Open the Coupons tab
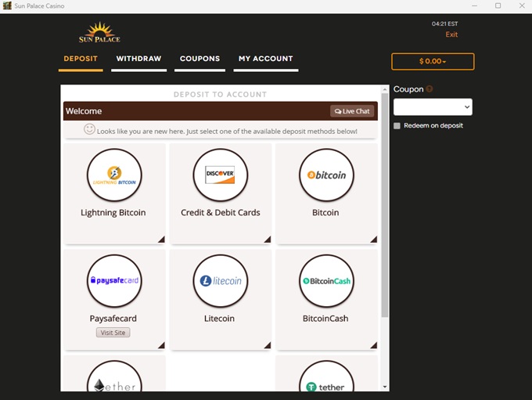Screen dimensions: 532x400 199,59
